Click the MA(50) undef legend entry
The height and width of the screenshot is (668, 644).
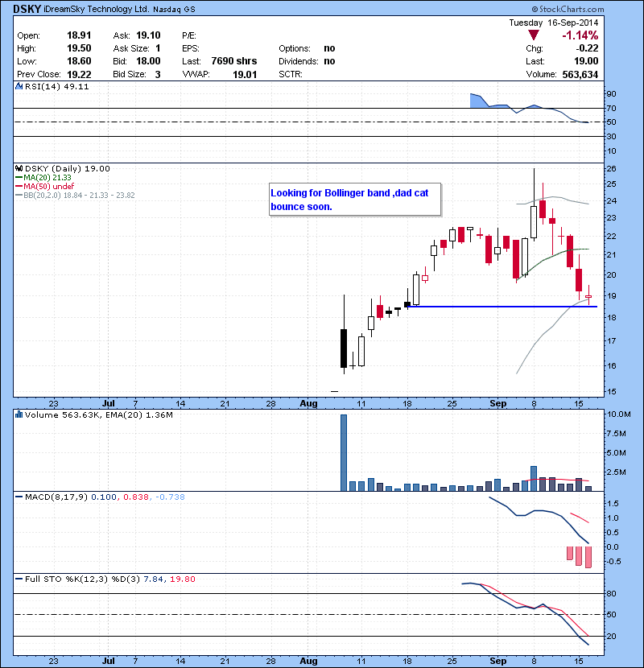(44, 186)
